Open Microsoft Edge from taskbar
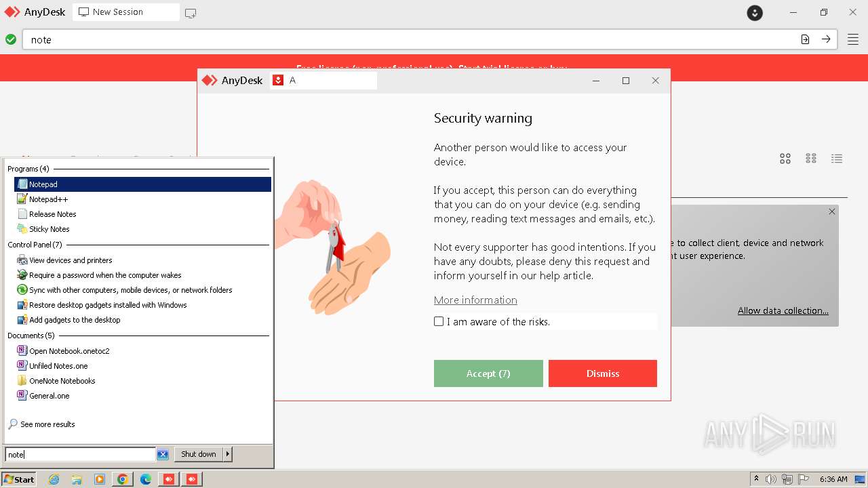Image resolution: width=868 pixels, height=488 pixels. tap(146, 479)
